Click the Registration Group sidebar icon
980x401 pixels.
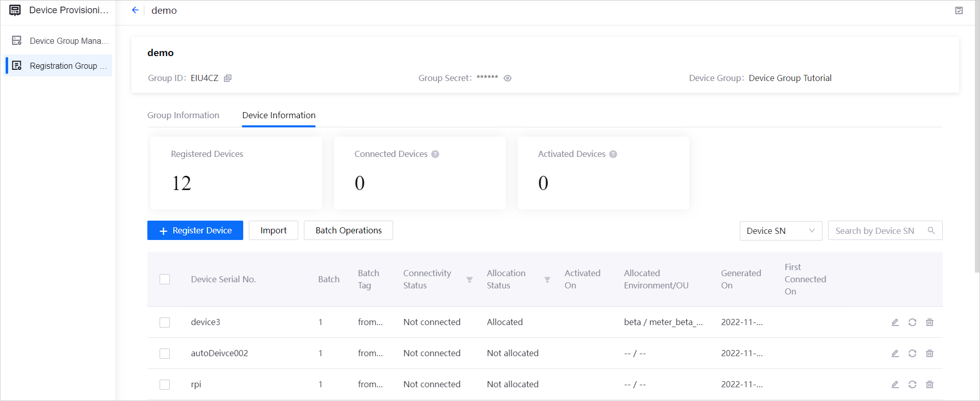[x=17, y=65]
